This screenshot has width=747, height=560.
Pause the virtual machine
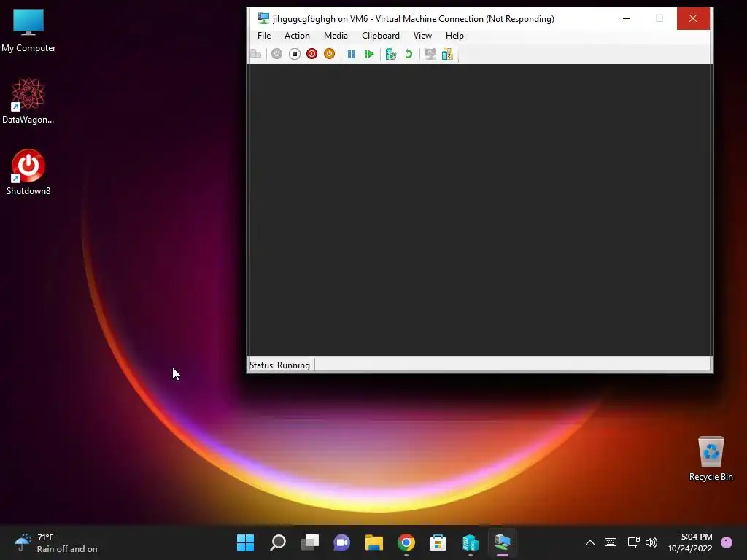coord(352,54)
